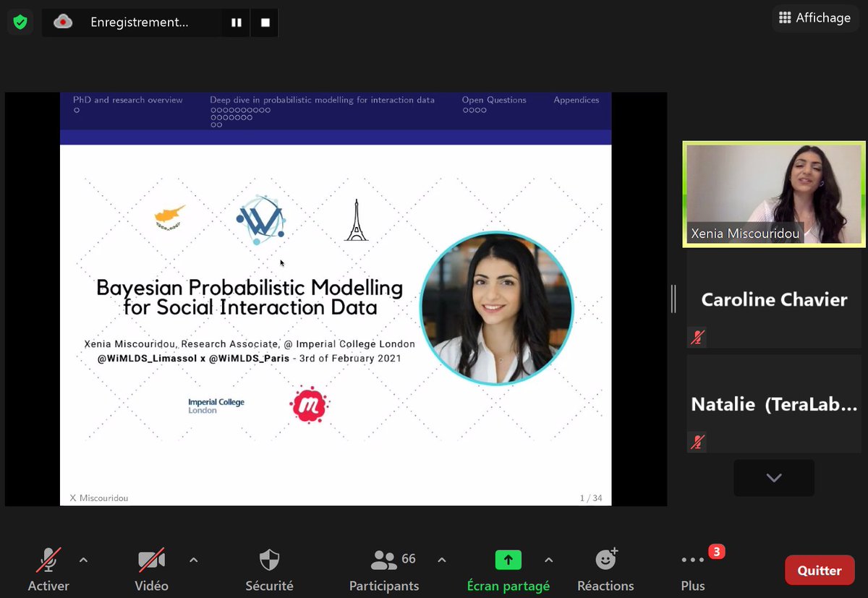
Task: Expand share screen options arrow
Action: 548,560
